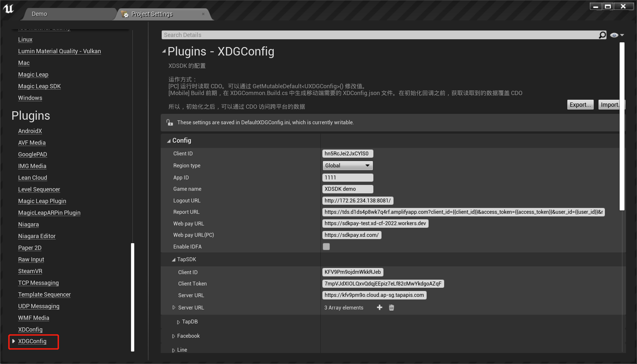Click the left category list scrollbar
The width and height of the screenshot is (637, 364).
[132, 297]
